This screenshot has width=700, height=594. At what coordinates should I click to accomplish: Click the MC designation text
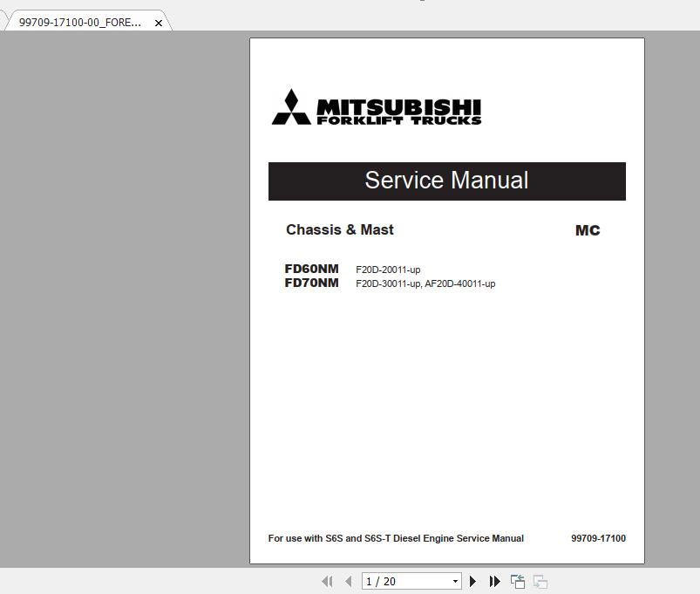point(587,229)
